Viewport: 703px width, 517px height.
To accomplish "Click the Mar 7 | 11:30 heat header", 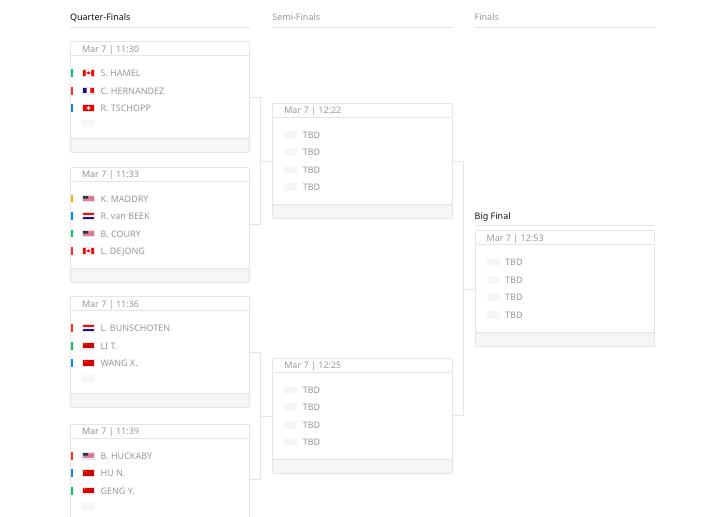I will tap(160, 49).
